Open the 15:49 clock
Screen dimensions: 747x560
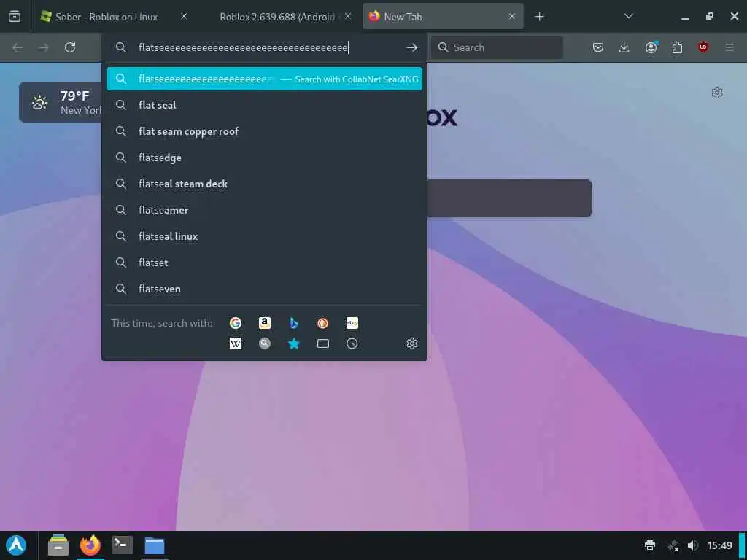pos(720,545)
